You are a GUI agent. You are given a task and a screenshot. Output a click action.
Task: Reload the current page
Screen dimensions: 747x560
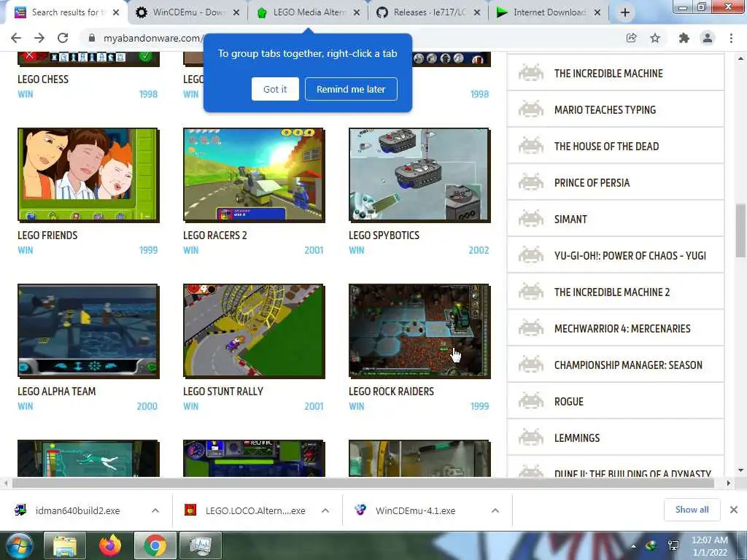[x=63, y=38]
